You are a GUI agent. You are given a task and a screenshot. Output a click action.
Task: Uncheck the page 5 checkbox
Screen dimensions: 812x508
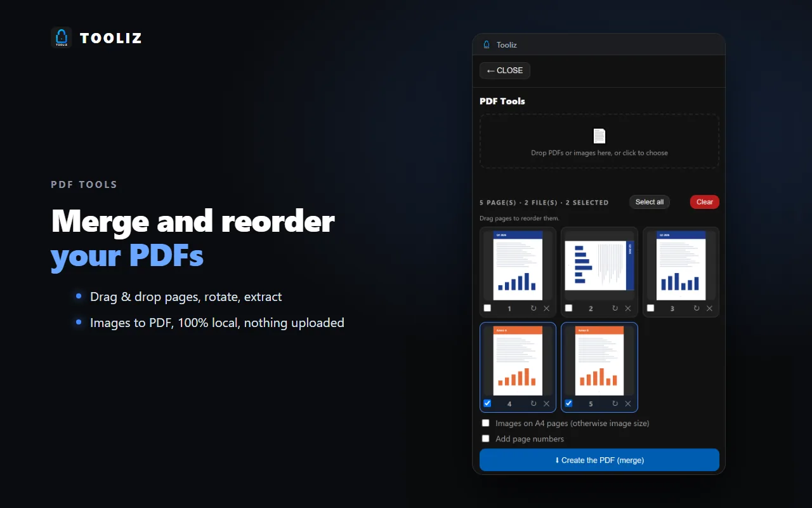(568, 403)
